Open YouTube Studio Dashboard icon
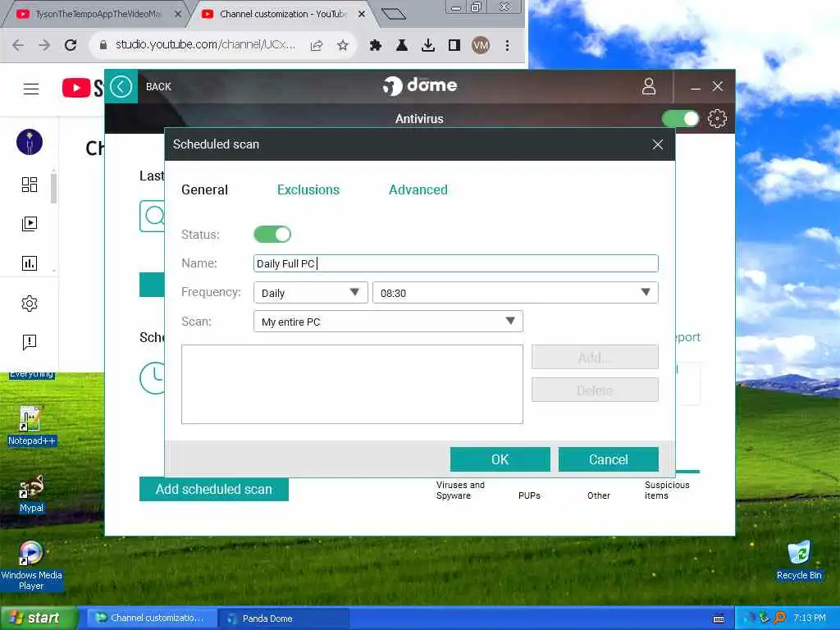Image resolution: width=840 pixels, height=630 pixels. (x=30, y=185)
